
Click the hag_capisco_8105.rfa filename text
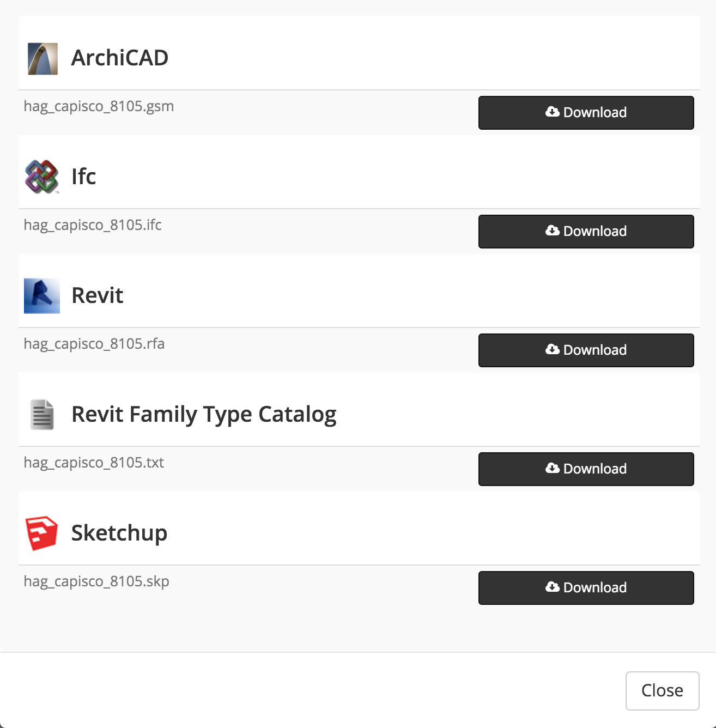94,344
